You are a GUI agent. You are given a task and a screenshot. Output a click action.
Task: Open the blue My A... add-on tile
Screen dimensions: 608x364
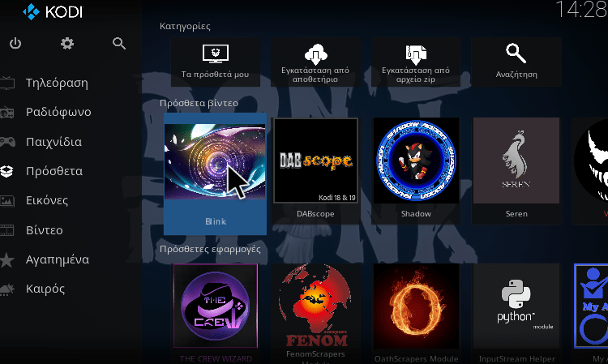tap(590, 313)
